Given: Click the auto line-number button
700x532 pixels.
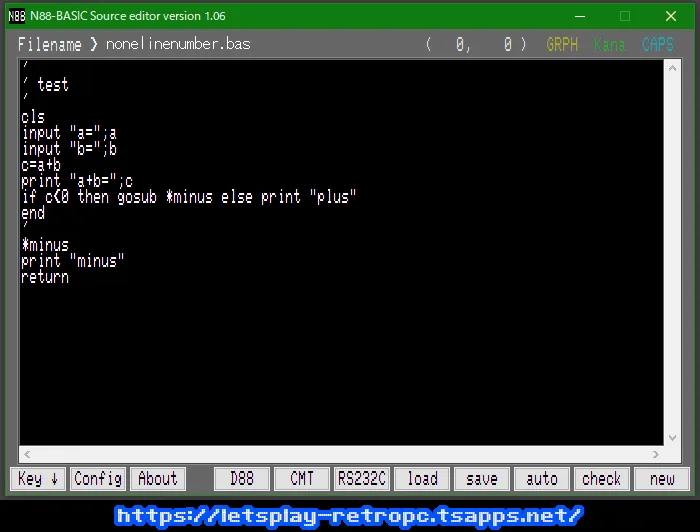Looking at the screenshot, I should coord(542,479).
